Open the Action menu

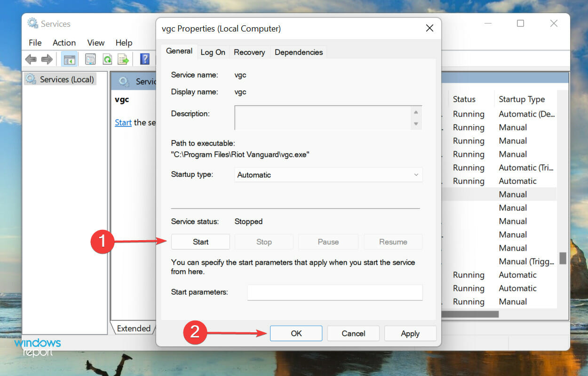(64, 43)
